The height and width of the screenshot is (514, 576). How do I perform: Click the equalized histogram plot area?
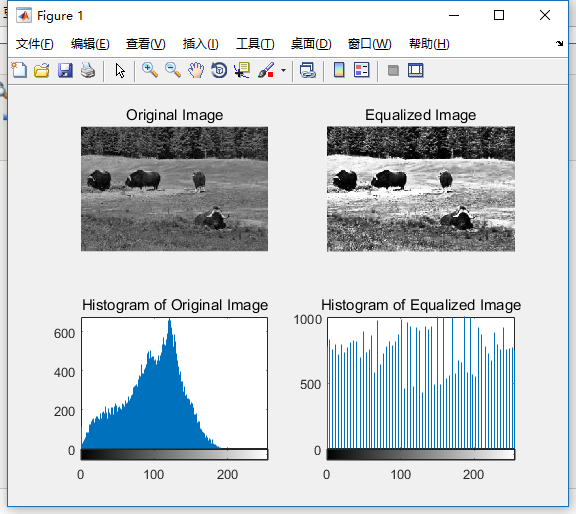[x=421, y=383]
